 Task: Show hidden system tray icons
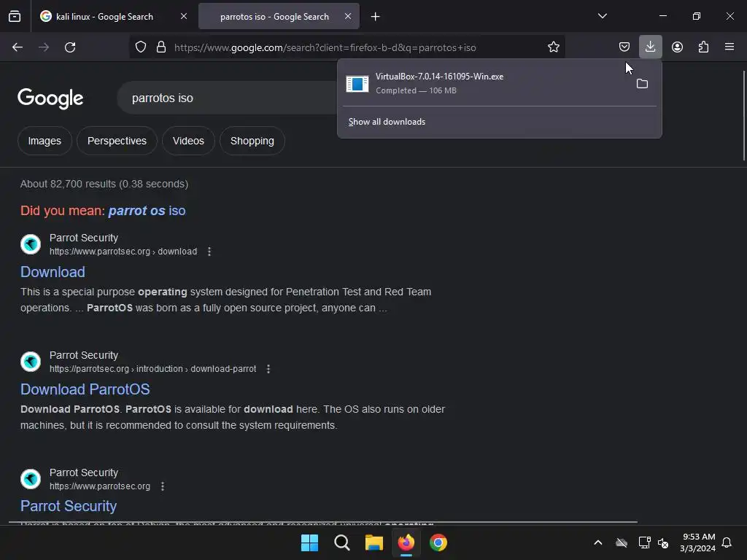click(598, 542)
